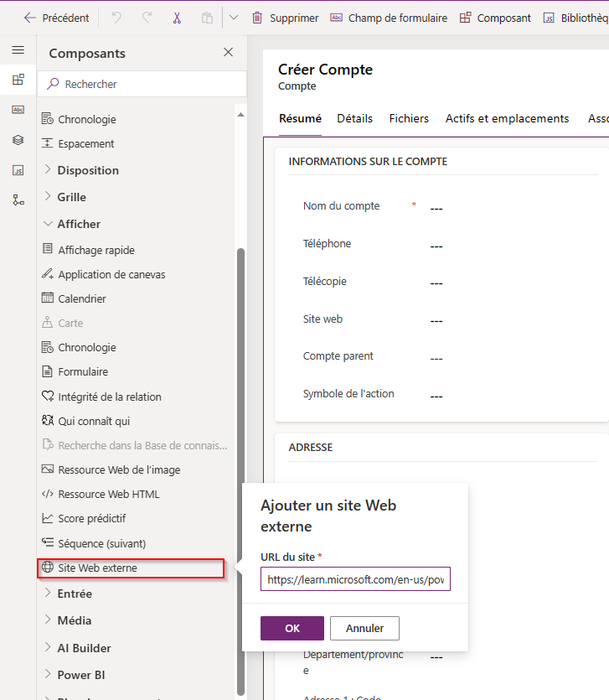Switch to the Fichiers tab
Screen dimensions: 609x700
click(x=409, y=119)
